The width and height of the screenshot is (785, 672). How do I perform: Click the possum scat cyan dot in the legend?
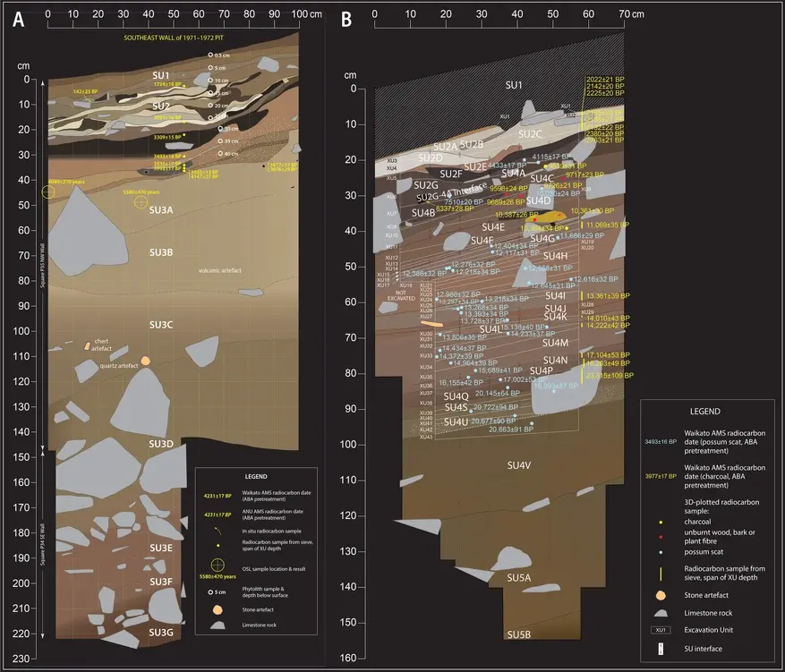[x=661, y=552]
